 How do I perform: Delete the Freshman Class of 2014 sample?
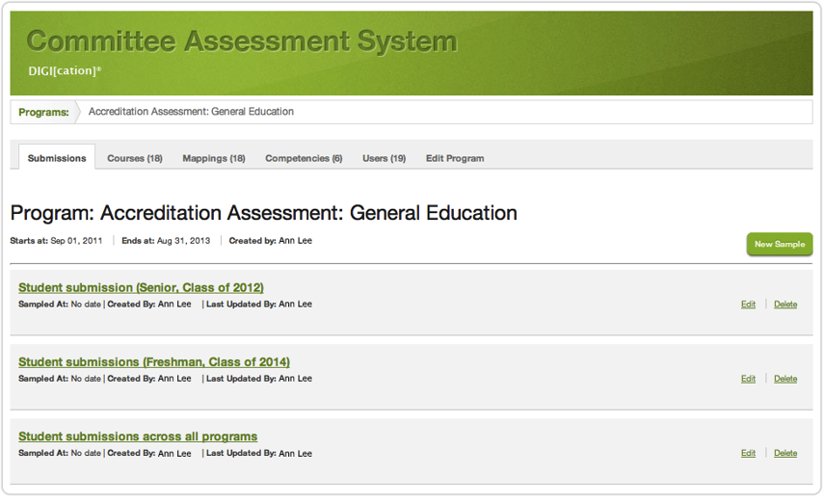coord(785,379)
